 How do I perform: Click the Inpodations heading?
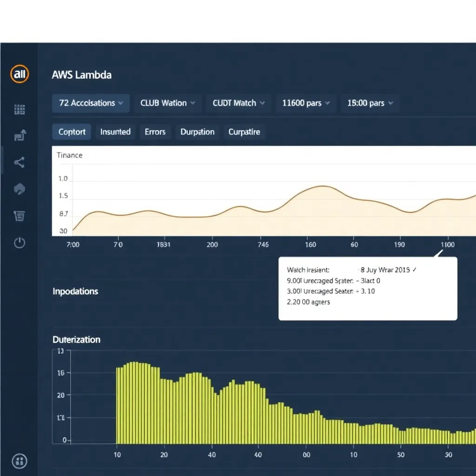75,291
